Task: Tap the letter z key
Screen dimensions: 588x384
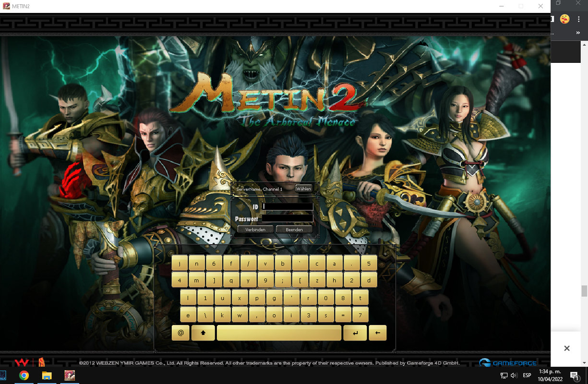Action: 317,280
